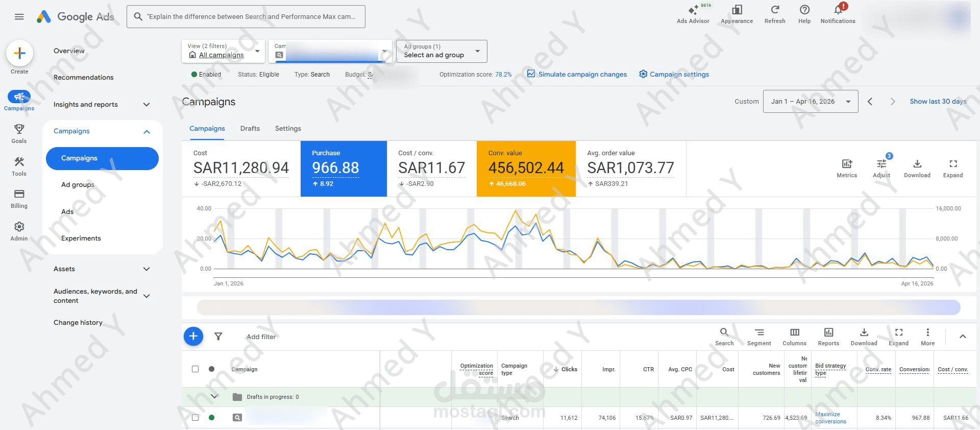980x430 pixels.
Task: Open the chart Adjust options
Action: tap(881, 168)
